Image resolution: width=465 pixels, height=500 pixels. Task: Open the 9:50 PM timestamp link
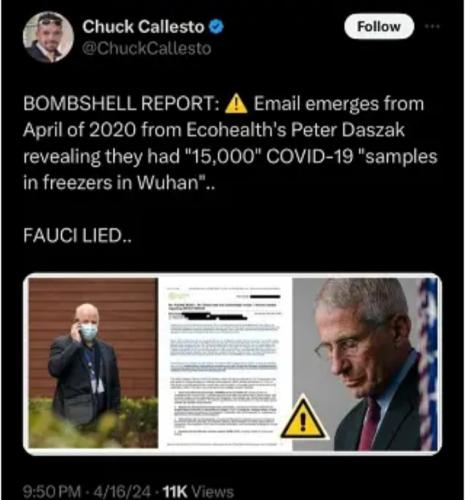[x=52, y=491]
